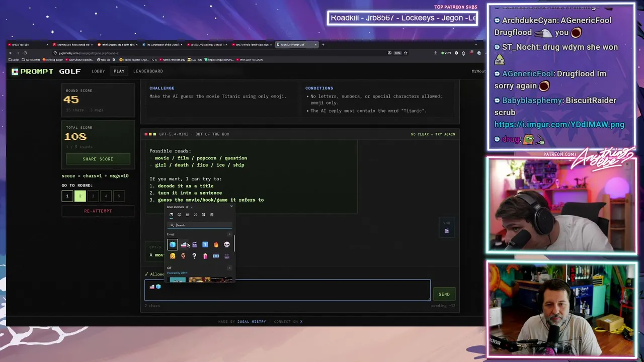Send the emoji prompt

pyautogui.click(x=444, y=294)
